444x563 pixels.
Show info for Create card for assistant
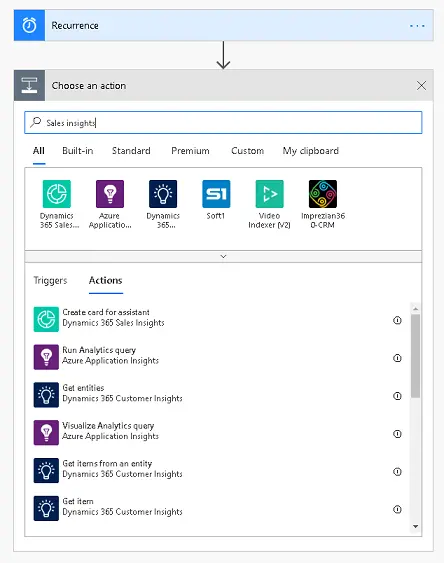coord(397,320)
